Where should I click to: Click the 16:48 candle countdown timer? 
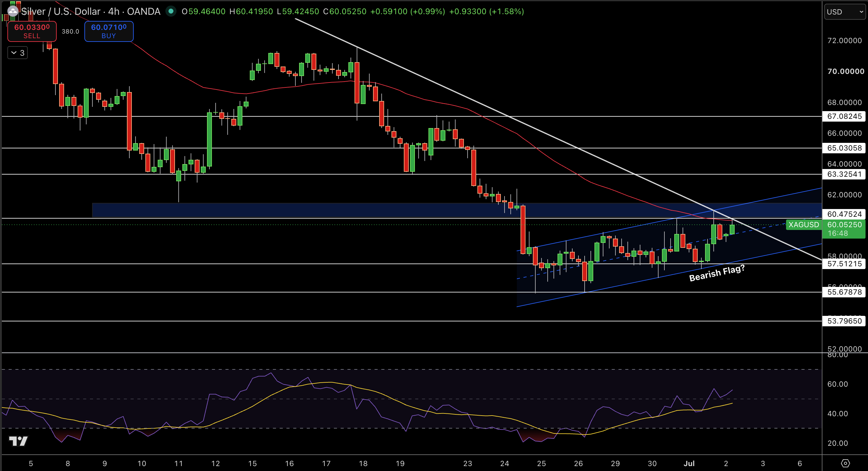[x=838, y=233]
